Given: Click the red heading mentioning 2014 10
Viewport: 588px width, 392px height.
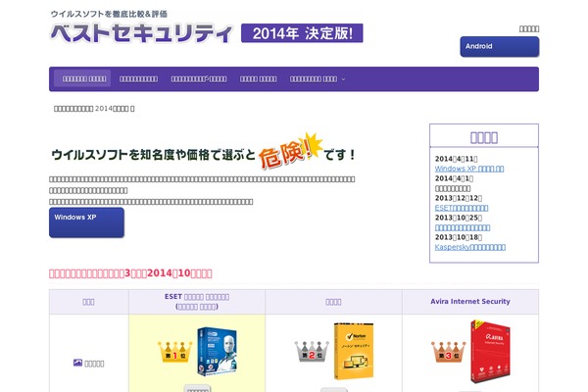Looking at the screenshot, I should tap(130, 273).
